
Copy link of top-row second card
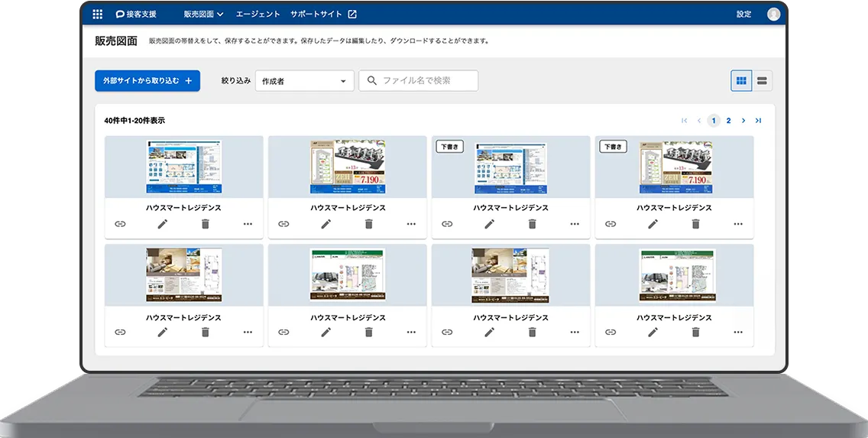click(283, 224)
